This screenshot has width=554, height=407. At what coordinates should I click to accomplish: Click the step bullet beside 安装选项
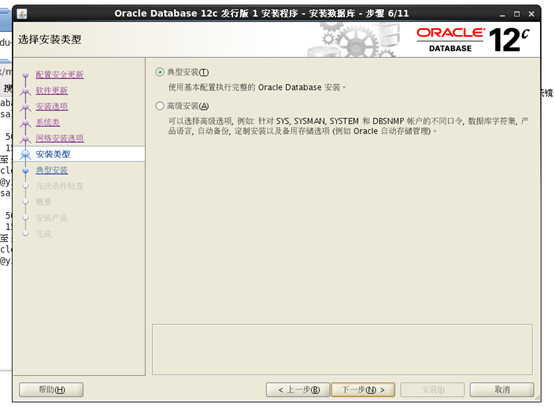(x=25, y=107)
